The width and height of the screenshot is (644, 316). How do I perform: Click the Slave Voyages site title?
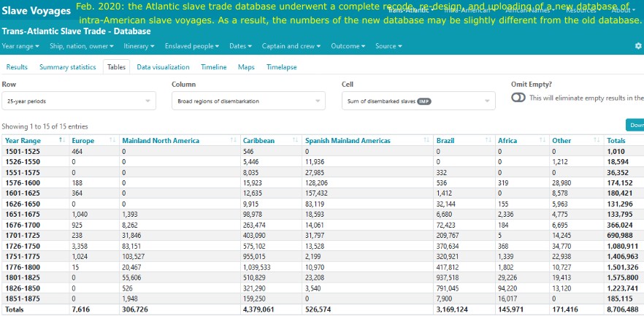pyautogui.click(x=36, y=12)
